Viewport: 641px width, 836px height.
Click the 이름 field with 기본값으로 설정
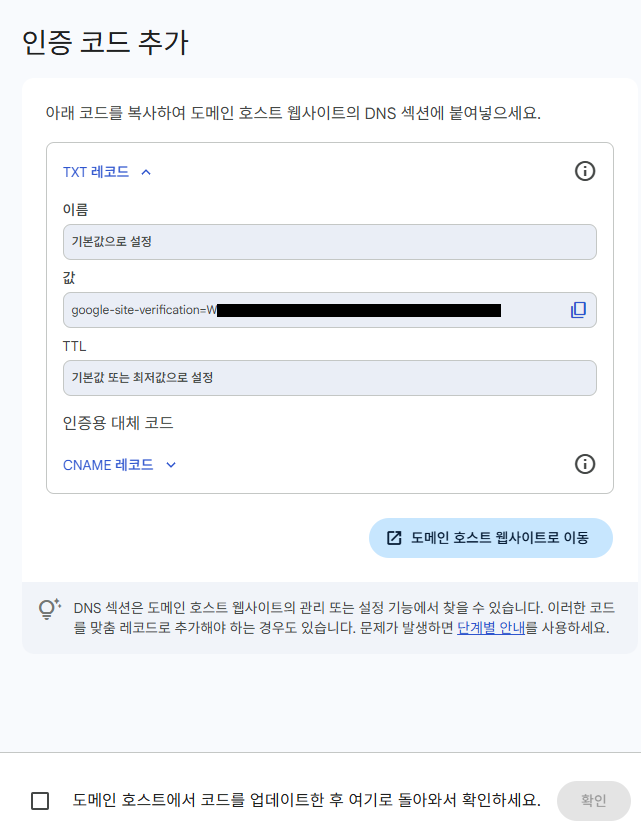coord(330,242)
